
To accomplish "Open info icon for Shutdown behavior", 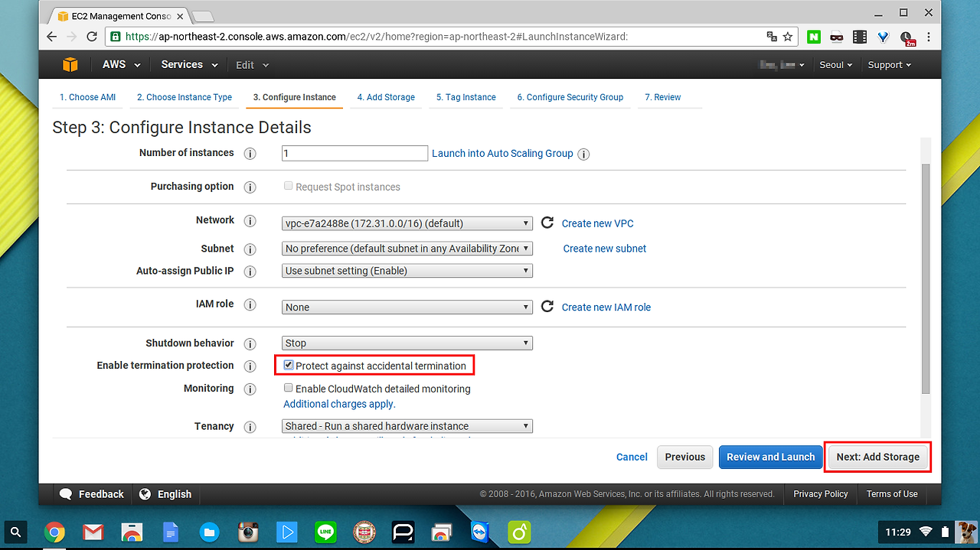I will 250,344.
